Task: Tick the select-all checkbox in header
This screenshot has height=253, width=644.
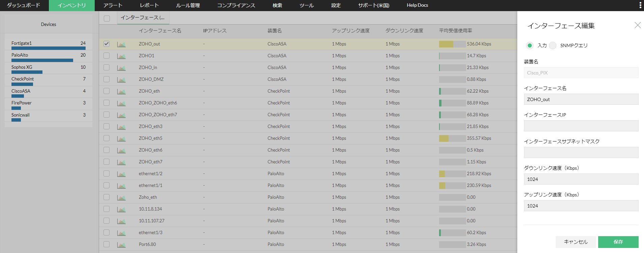Action: click(x=107, y=18)
